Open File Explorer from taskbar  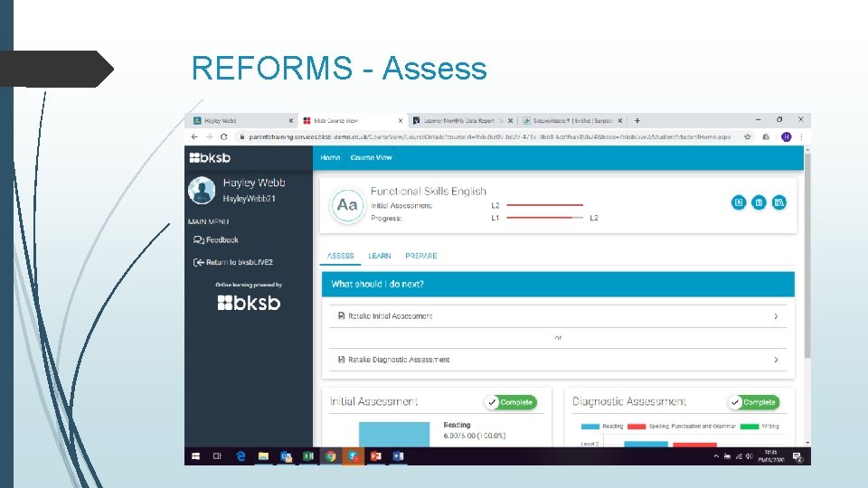tap(263, 456)
